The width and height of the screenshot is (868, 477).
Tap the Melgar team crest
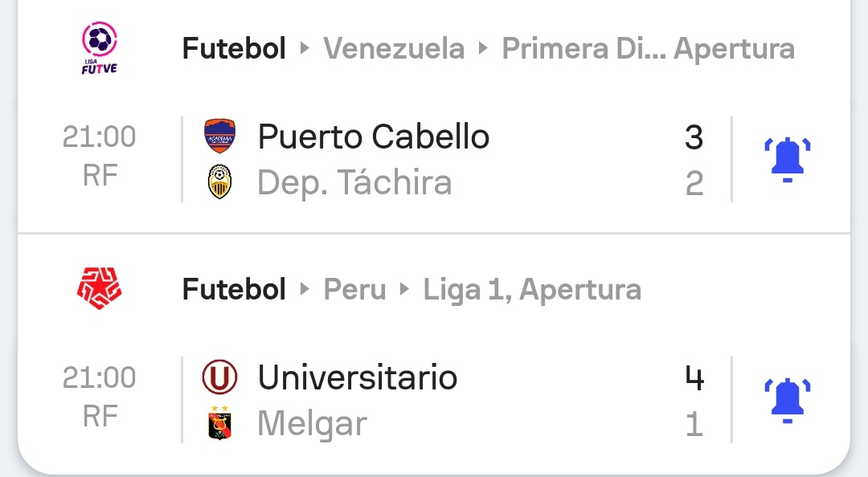click(219, 423)
